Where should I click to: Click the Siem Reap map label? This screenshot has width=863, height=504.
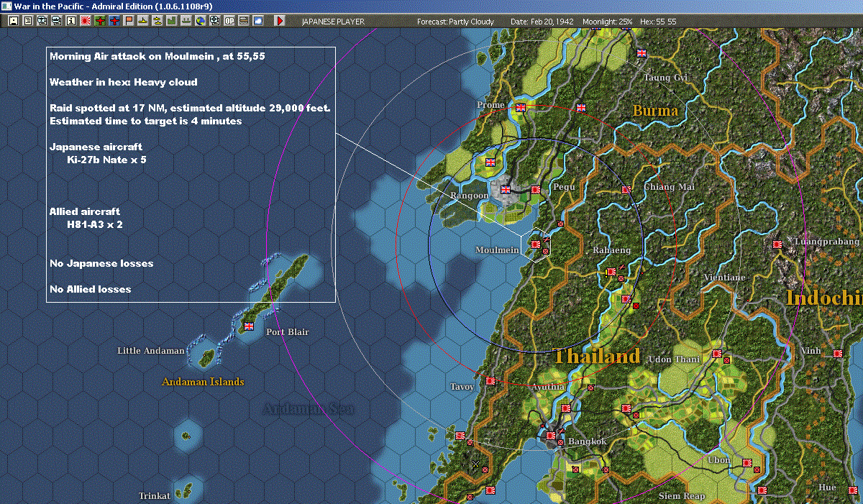click(x=682, y=496)
